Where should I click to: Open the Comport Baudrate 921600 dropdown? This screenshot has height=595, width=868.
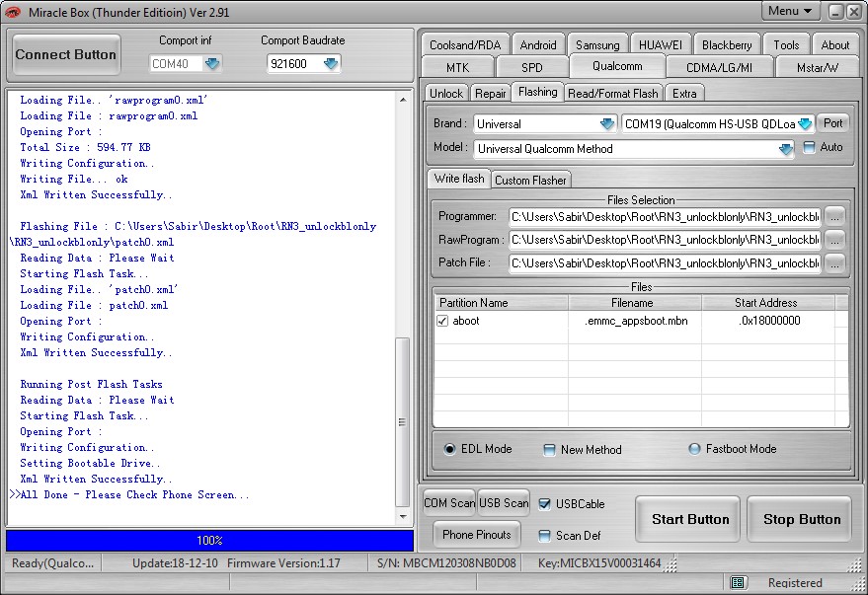pos(331,64)
